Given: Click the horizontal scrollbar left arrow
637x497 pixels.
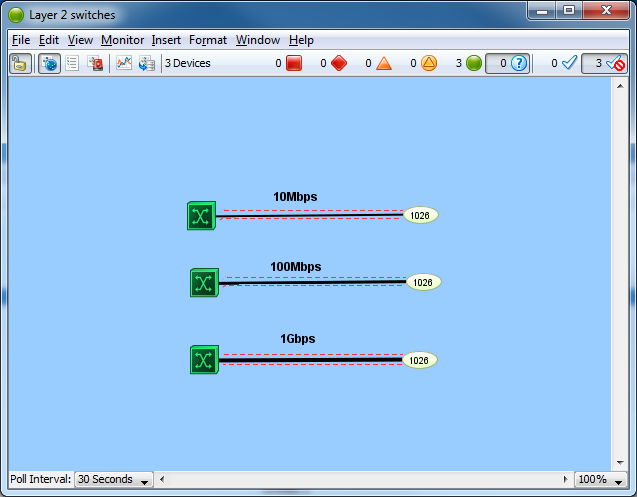Looking at the screenshot, I should point(162,480).
